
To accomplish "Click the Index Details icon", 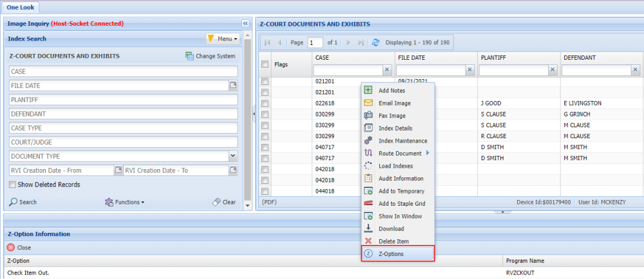I will point(368,128).
